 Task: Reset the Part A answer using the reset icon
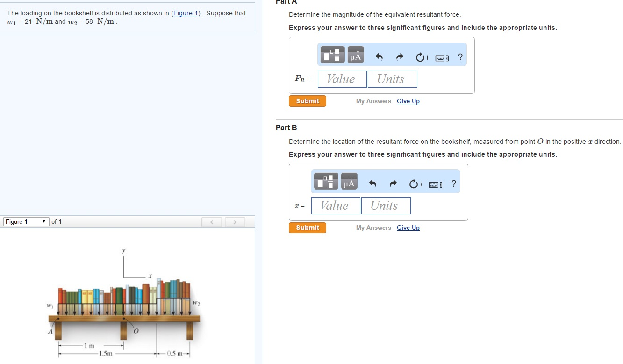(420, 56)
